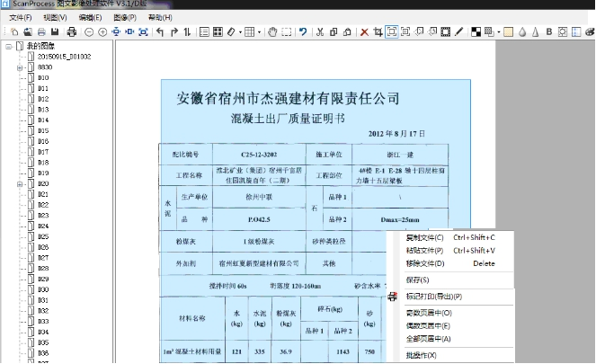The image size is (596, 364).
Task: Zoom out with the minus circle icon
Action: coord(89,32)
